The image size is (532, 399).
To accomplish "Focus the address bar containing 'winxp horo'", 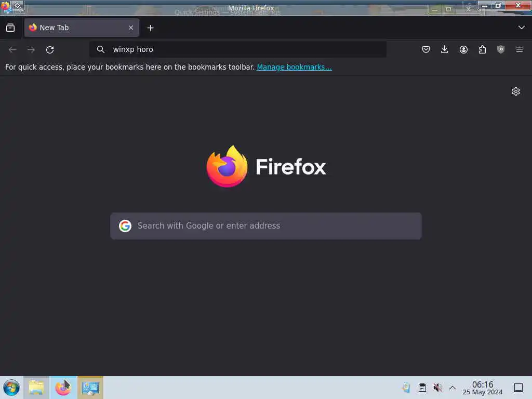I will tap(238, 49).
